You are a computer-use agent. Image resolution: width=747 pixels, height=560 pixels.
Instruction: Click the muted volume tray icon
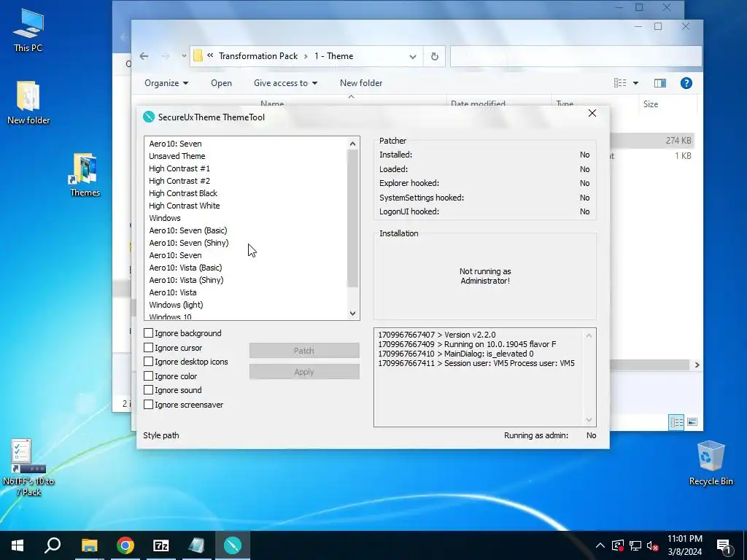[x=653, y=545]
